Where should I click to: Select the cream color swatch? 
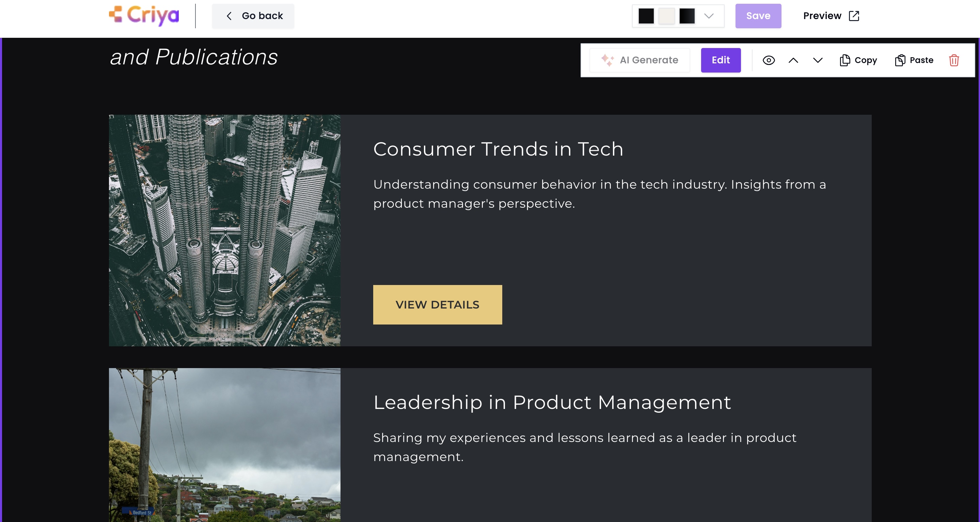pyautogui.click(x=666, y=16)
